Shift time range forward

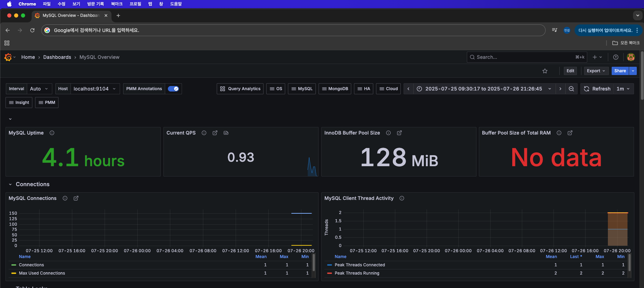(560, 89)
